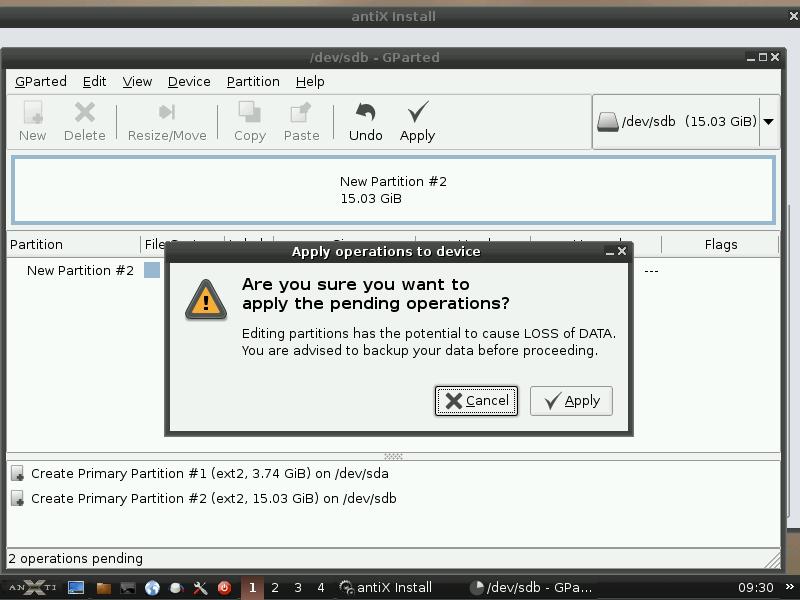Click the Flags column header
Screen dimensions: 800x600
pyautogui.click(x=720, y=245)
